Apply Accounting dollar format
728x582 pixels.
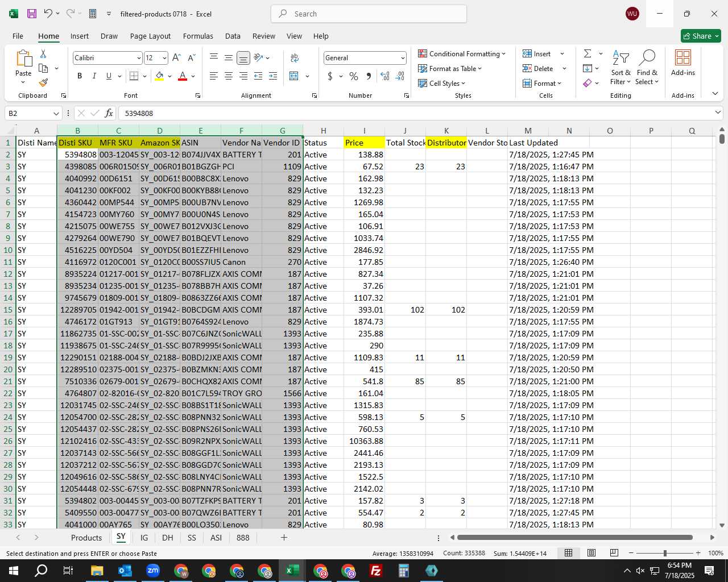(330, 76)
